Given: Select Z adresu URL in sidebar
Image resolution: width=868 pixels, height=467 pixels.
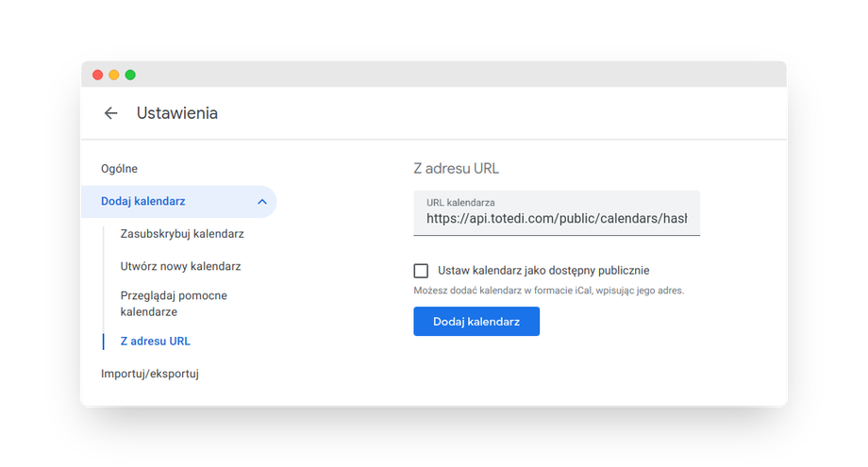Looking at the screenshot, I should click(x=156, y=341).
